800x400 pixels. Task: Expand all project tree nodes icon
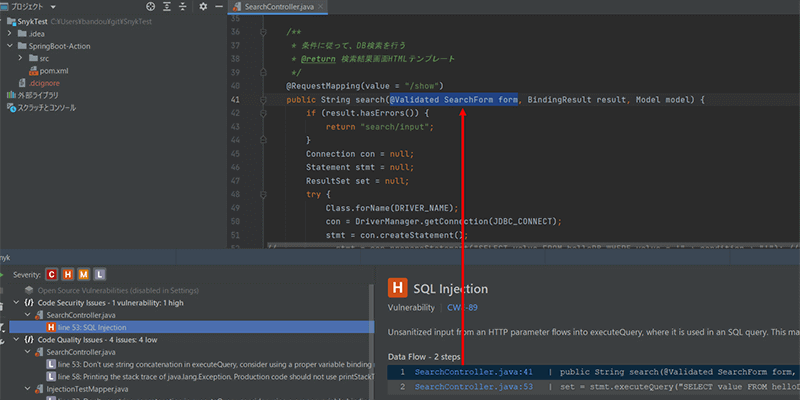167,7
